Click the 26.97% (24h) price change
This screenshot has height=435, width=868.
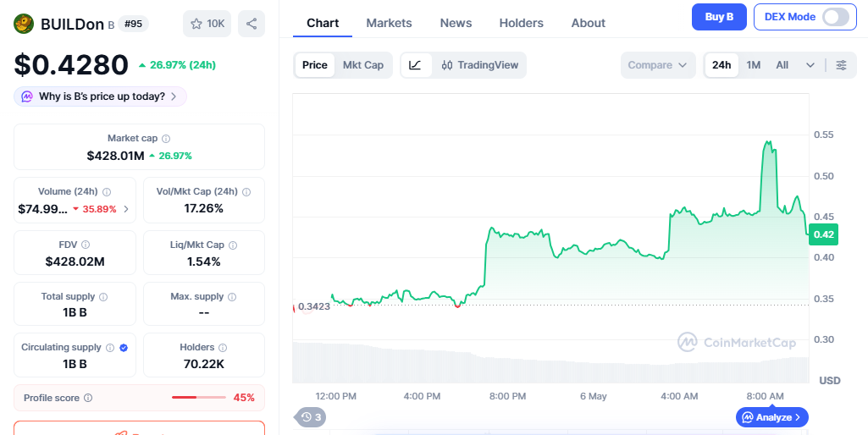(177, 65)
